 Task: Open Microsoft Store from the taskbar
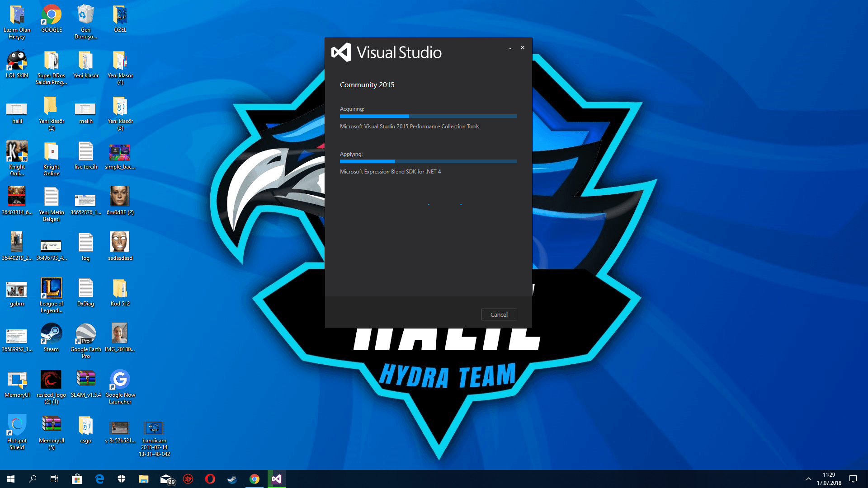tap(77, 479)
